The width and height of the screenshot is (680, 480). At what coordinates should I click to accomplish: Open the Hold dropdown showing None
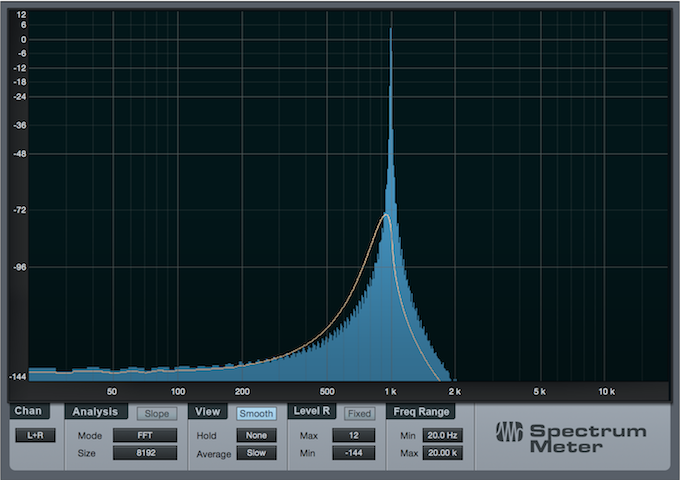pos(256,435)
